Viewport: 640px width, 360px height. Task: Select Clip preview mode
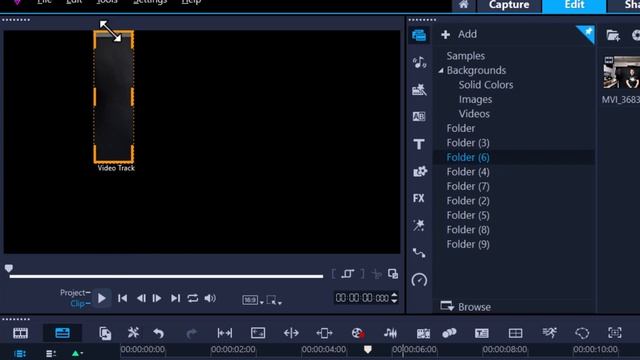(80, 304)
